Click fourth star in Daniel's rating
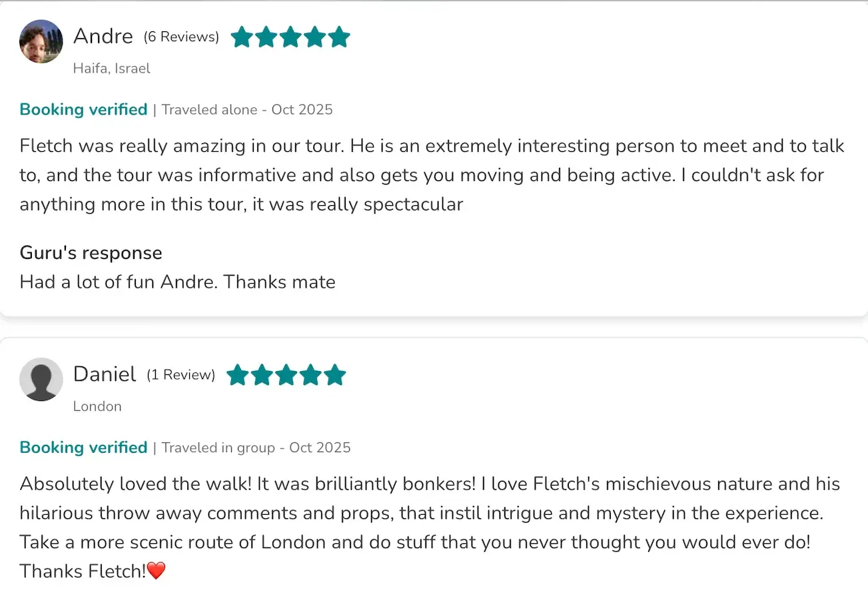Screen dimensions: 868x608 310,376
